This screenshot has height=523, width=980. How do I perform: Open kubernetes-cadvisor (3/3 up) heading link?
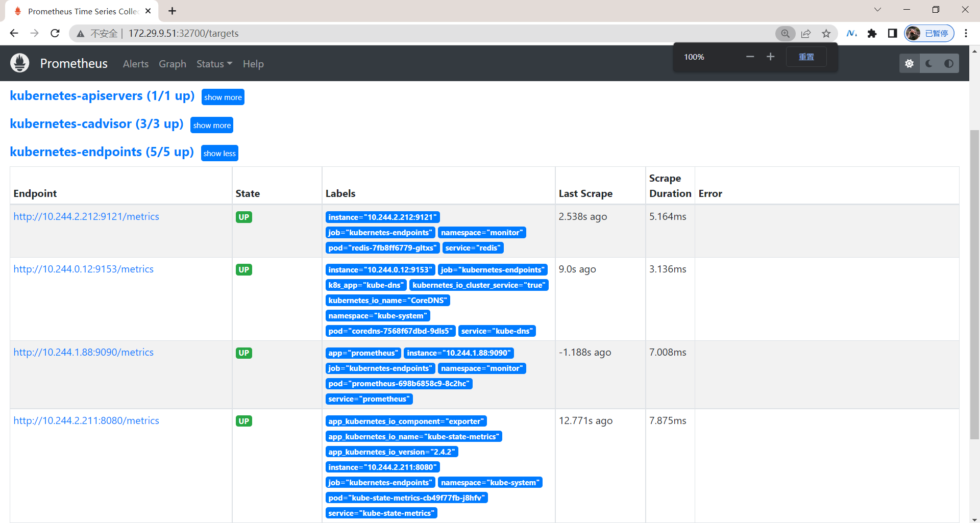[96, 124]
